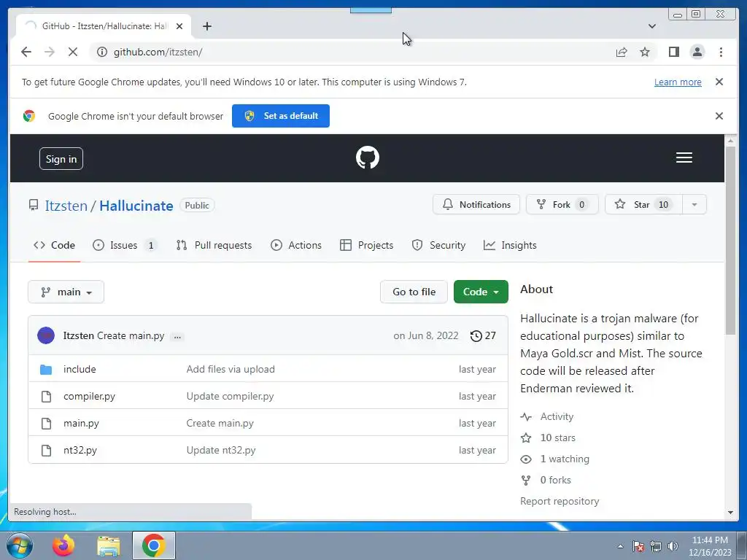
Task: Click the Notifications button
Action: (x=476, y=205)
